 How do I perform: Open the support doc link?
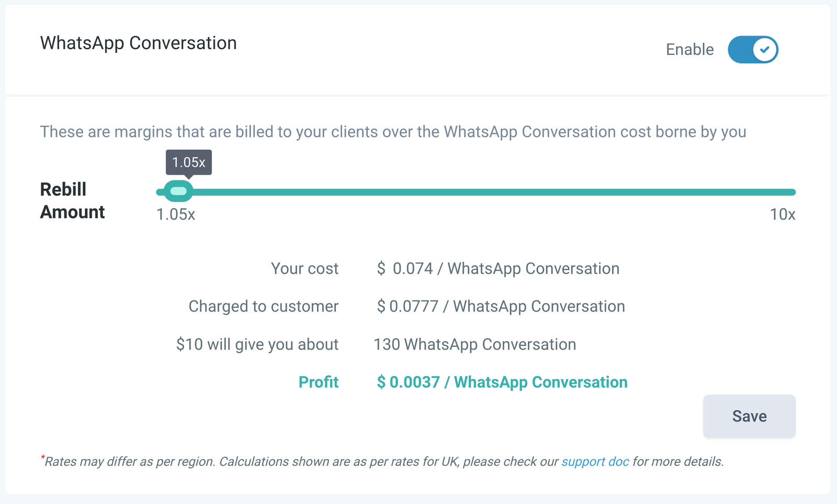click(595, 462)
